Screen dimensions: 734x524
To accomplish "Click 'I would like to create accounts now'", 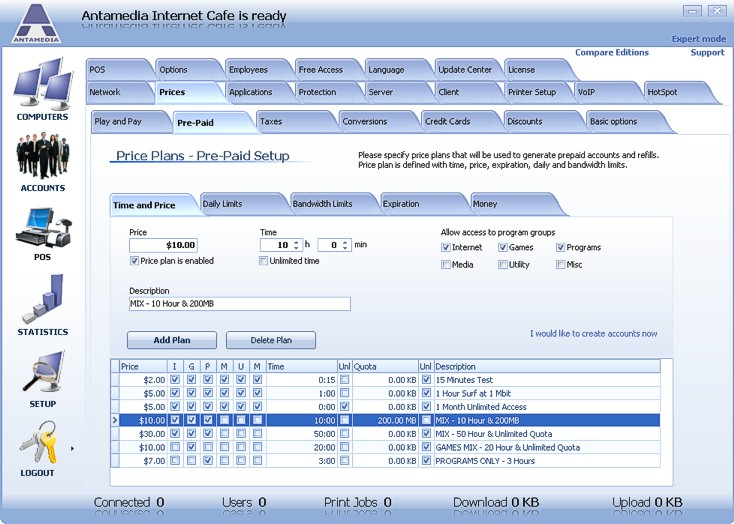I will [593, 334].
